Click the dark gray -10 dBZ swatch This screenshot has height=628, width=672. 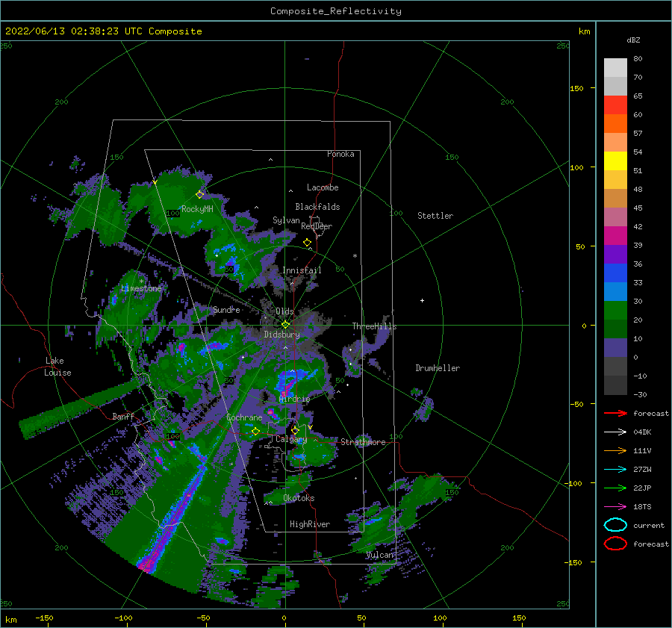(615, 385)
